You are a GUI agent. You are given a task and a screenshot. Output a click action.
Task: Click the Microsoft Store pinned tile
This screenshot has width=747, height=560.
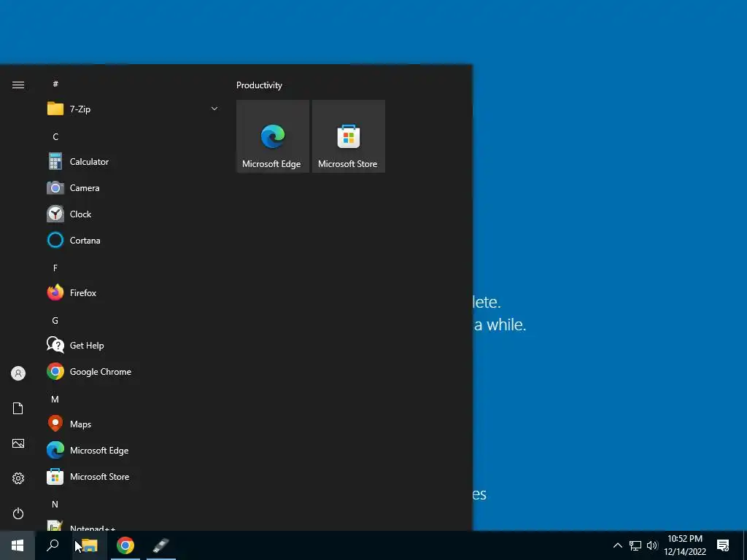pyautogui.click(x=348, y=136)
